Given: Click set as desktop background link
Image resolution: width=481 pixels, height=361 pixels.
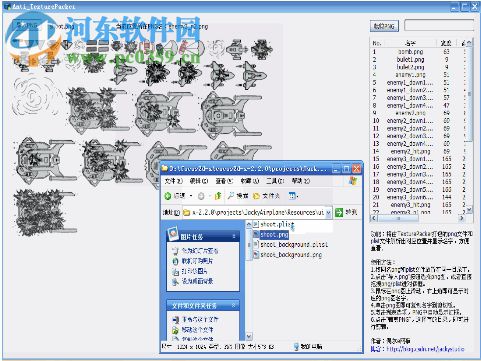Looking at the screenshot, I should coord(197,281).
